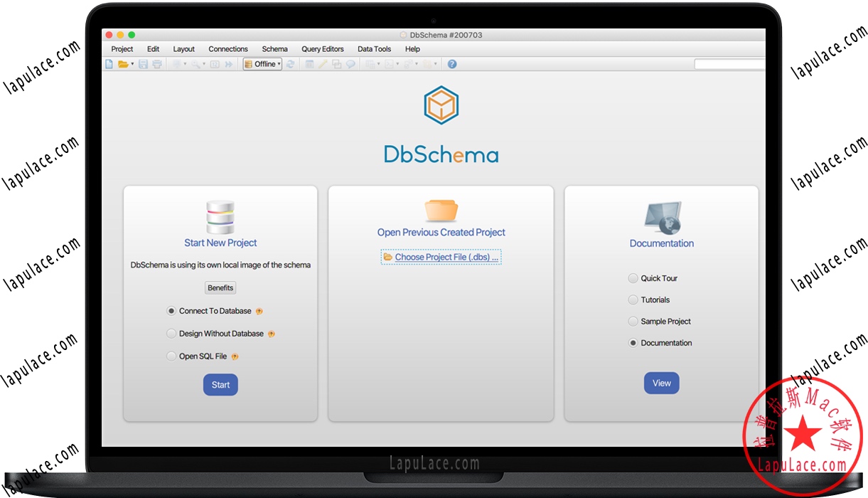The width and height of the screenshot is (868, 498).
Task: Open the Schema menu
Action: [x=274, y=49]
